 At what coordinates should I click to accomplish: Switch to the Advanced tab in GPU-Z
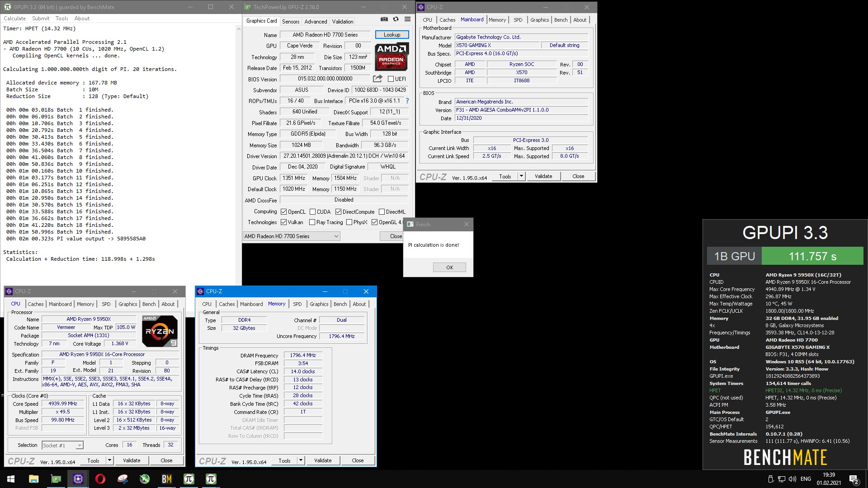[316, 21]
